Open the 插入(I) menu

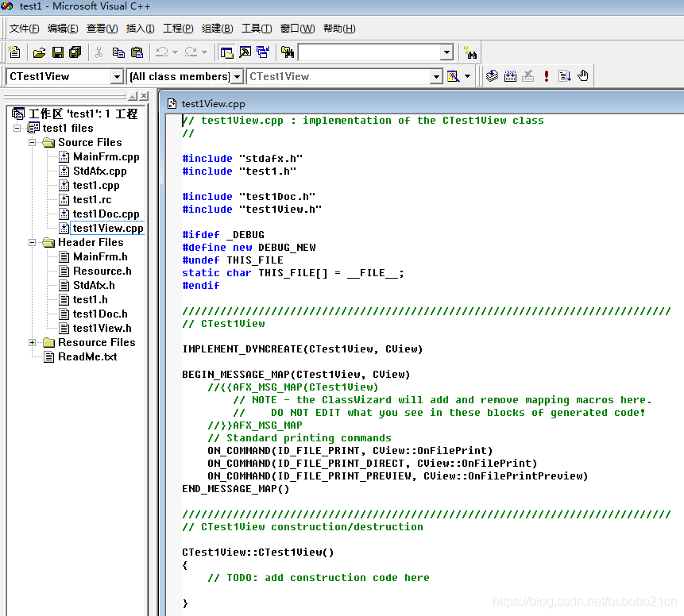tap(140, 29)
